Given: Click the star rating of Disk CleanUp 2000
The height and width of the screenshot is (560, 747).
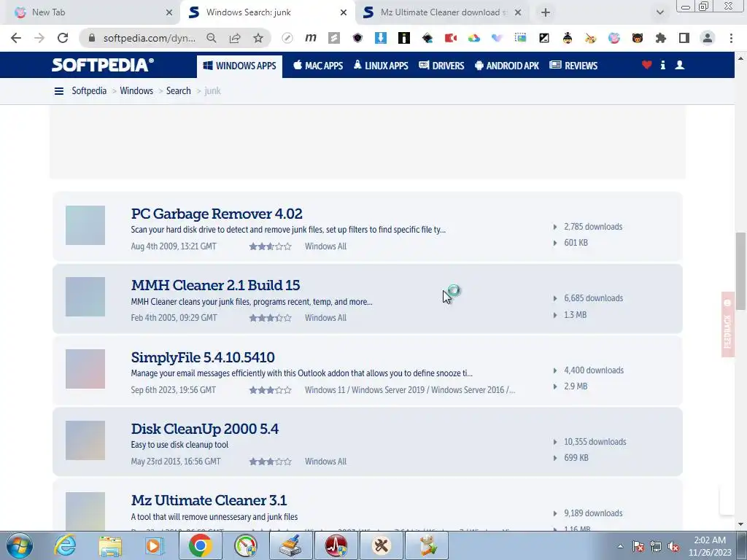Looking at the screenshot, I should point(270,462).
